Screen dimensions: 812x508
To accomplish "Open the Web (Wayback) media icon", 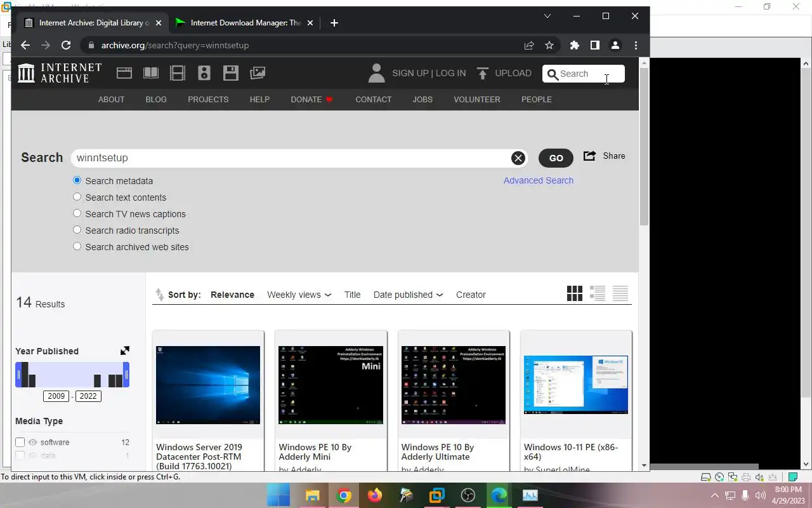I will point(124,73).
